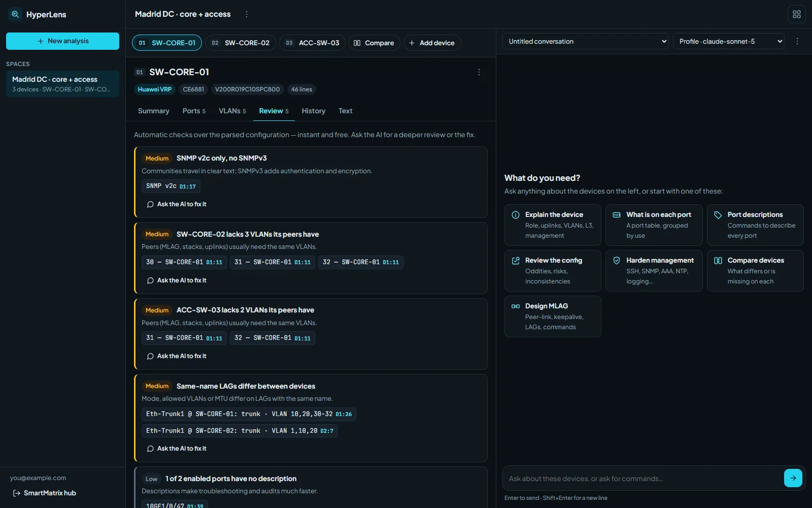Select the ACC-SW-03 device tab
This screenshot has width=812, height=508.
[312, 43]
